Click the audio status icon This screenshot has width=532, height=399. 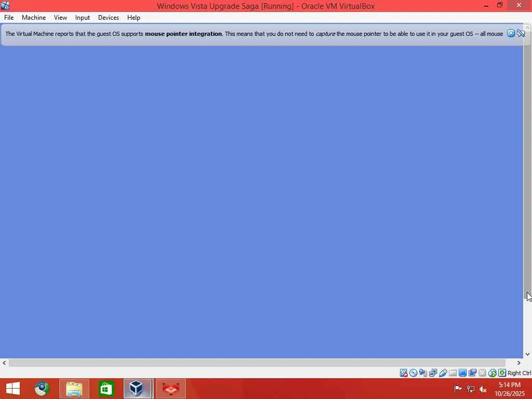[x=423, y=373]
